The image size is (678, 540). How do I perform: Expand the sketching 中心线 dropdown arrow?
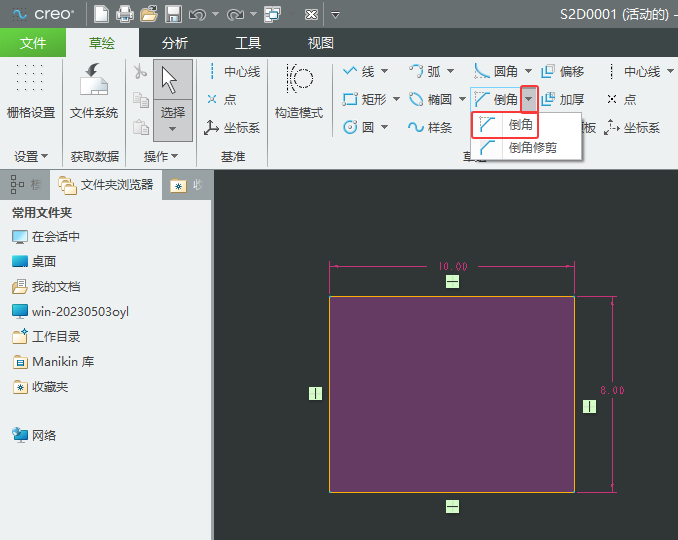coord(670,71)
